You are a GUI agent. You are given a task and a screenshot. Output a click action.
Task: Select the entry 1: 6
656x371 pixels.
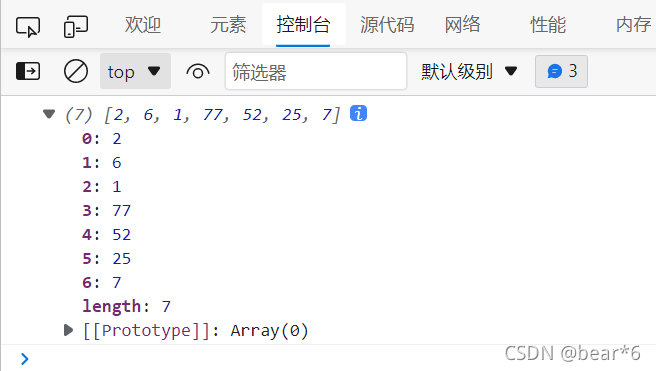pos(102,163)
